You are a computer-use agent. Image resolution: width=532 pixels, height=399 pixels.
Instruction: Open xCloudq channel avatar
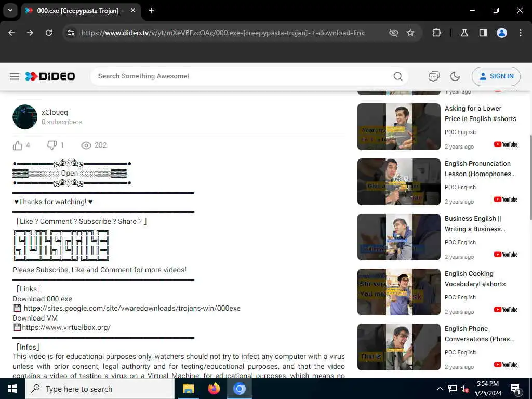pyautogui.click(x=25, y=117)
